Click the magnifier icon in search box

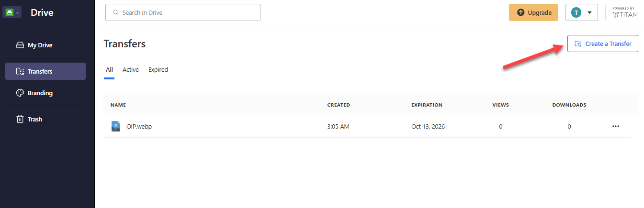pyautogui.click(x=115, y=12)
